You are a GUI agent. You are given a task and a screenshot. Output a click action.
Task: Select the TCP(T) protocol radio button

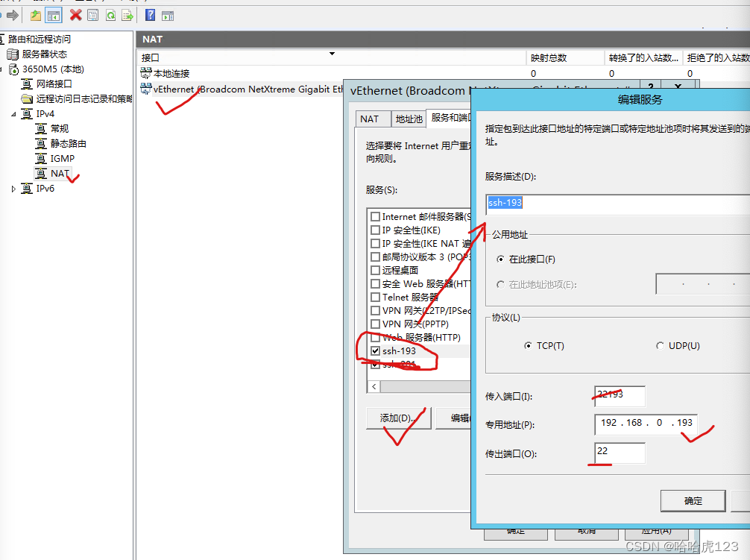pyautogui.click(x=528, y=345)
